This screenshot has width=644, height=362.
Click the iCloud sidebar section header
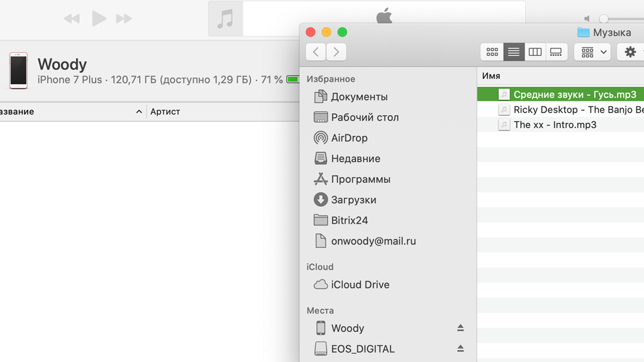(x=320, y=266)
